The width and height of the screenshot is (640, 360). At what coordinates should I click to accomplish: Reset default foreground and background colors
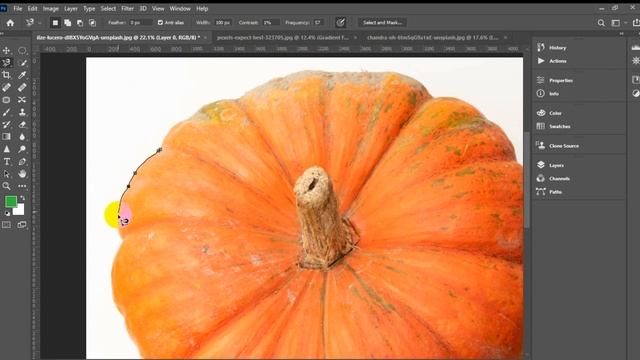7,213
